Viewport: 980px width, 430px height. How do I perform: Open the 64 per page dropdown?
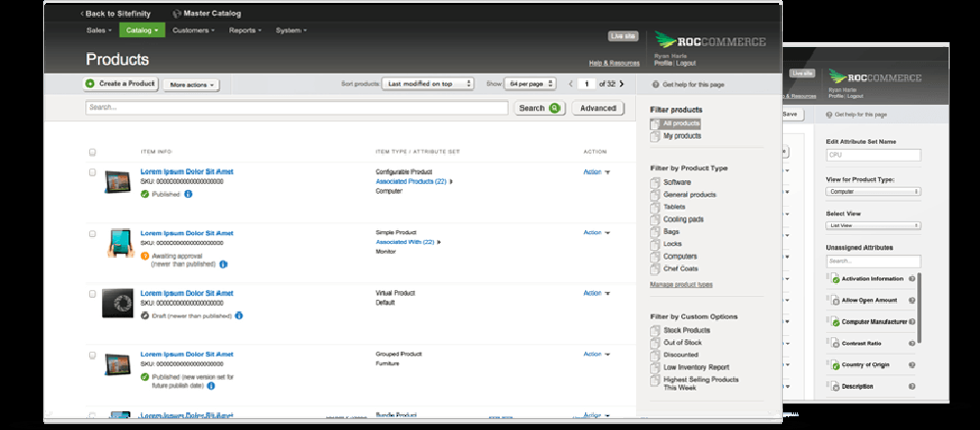[x=530, y=84]
